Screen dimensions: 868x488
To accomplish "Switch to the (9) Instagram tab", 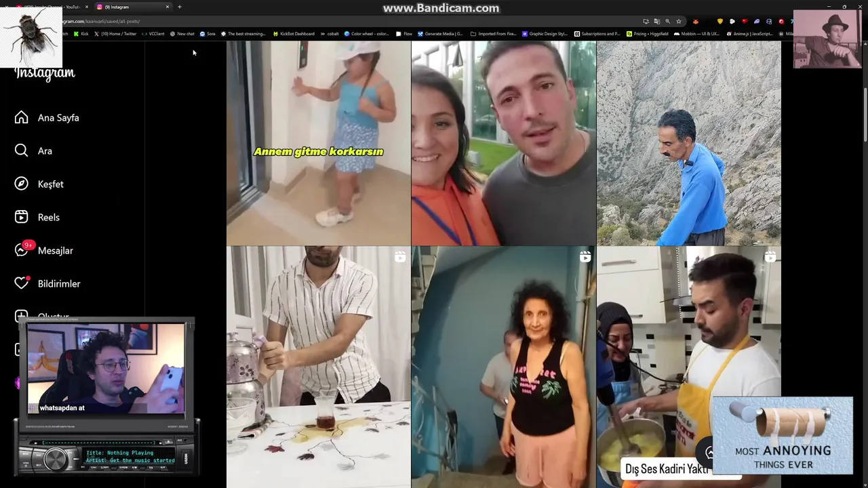I will [x=132, y=7].
